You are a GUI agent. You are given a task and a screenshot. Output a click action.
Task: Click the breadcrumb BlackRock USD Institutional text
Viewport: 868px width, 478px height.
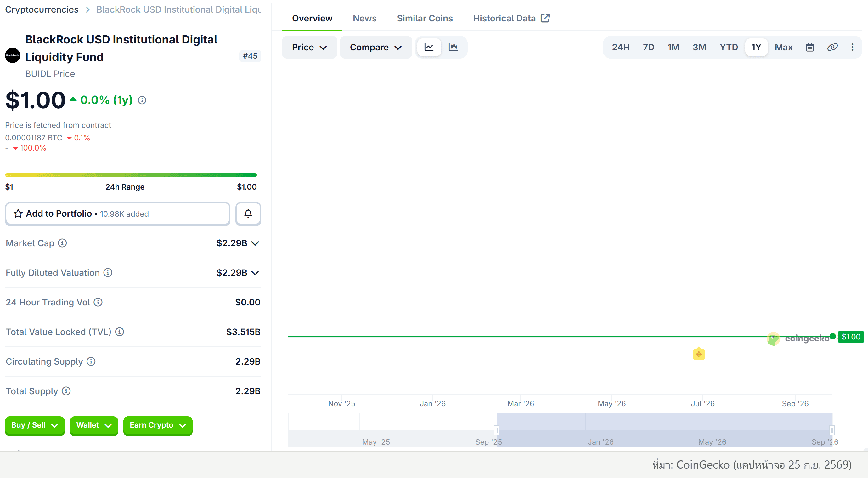pos(178,9)
